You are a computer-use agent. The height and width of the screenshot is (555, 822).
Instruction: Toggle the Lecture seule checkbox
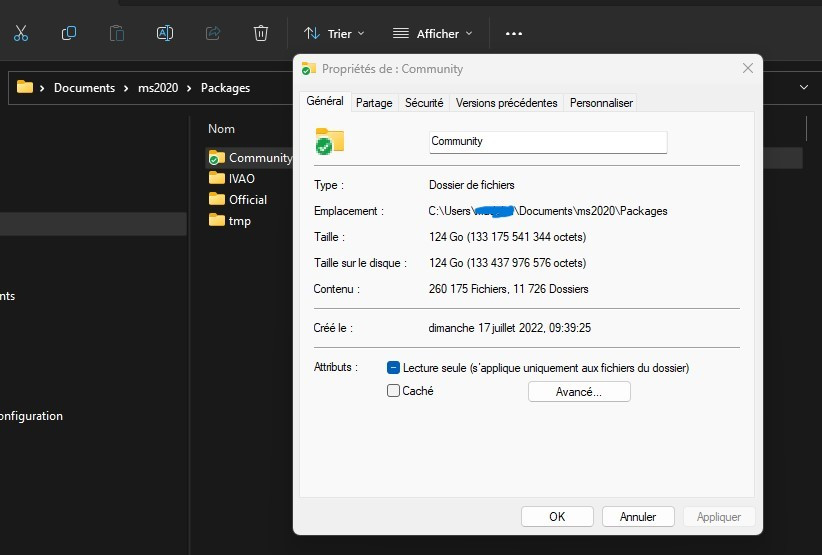(393, 368)
